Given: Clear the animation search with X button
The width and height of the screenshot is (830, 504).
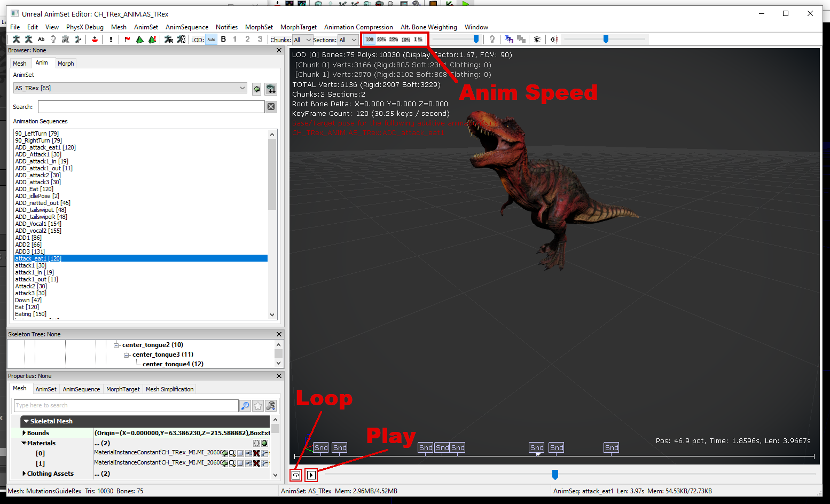Looking at the screenshot, I should 271,107.
